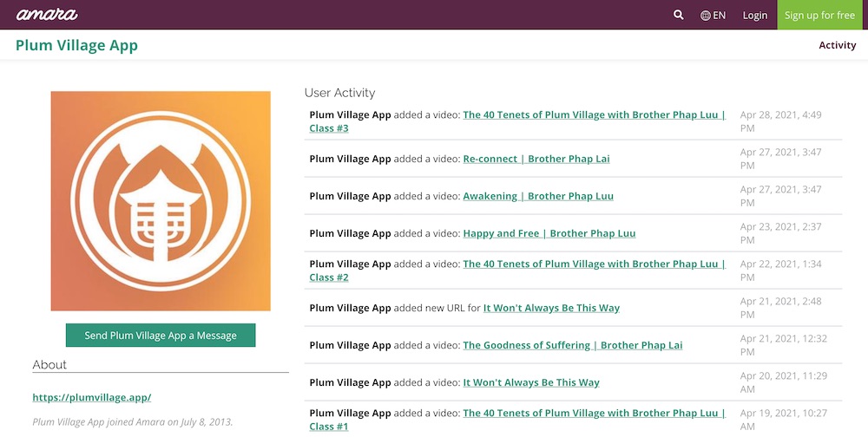868x437 pixels.
Task: Click the Login link
Action: 755,16
